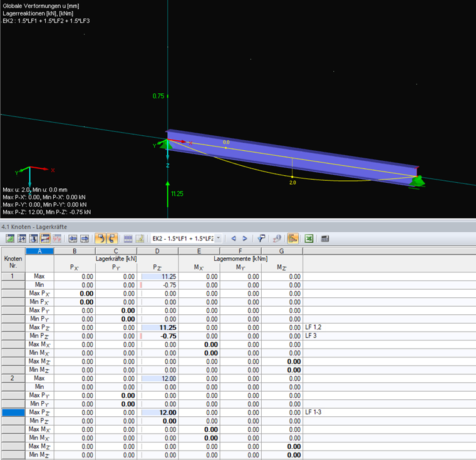Viewport: 476px width, 460px height.
Task: Select column G header
Action: pos(282,251)
